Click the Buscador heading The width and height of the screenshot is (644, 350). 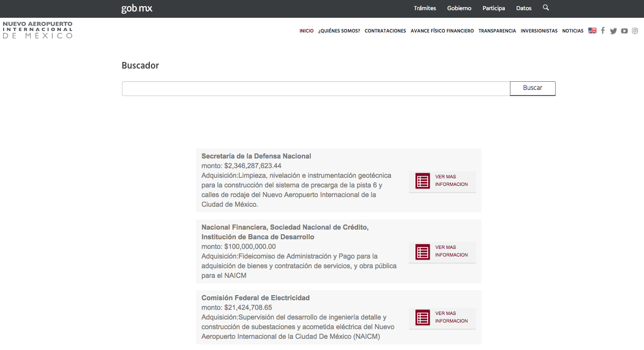coord(140,66)
